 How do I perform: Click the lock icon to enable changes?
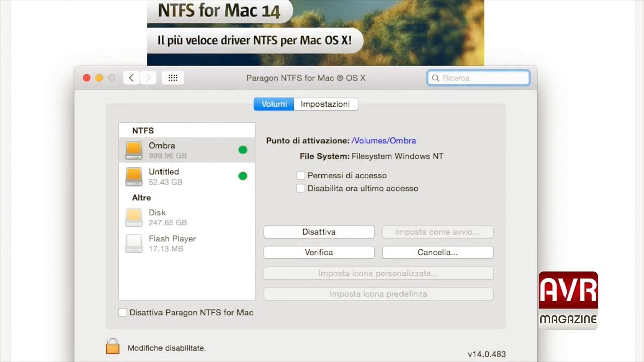point(113,346)
